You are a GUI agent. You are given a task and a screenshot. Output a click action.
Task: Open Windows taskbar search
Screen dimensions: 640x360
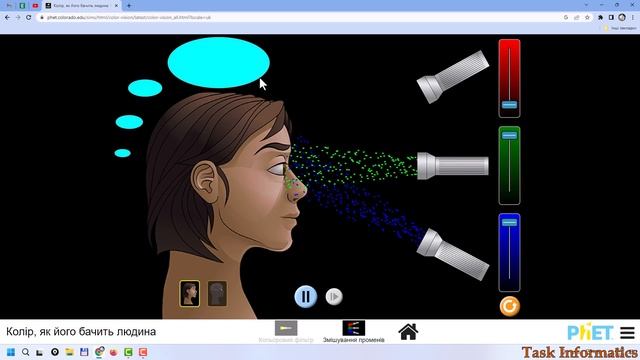[x=25, y=352]
